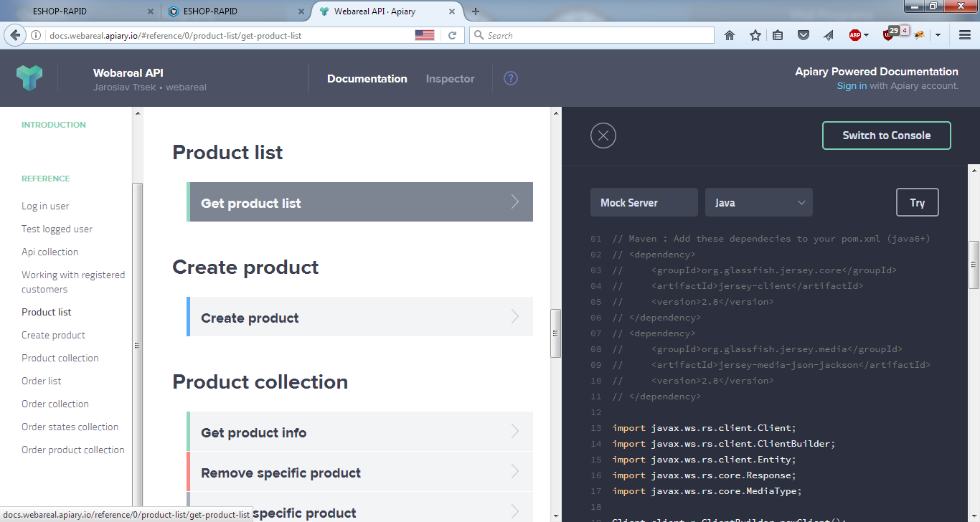Close the first ESHOP-RAPID tab
Viewport: 980px width, 522px height.
click(x=150, y=11)
